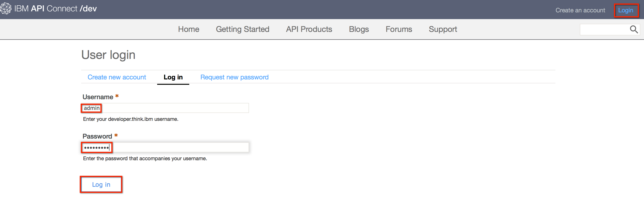
Task: Open API Products menu item
Action: pos(309,29)
